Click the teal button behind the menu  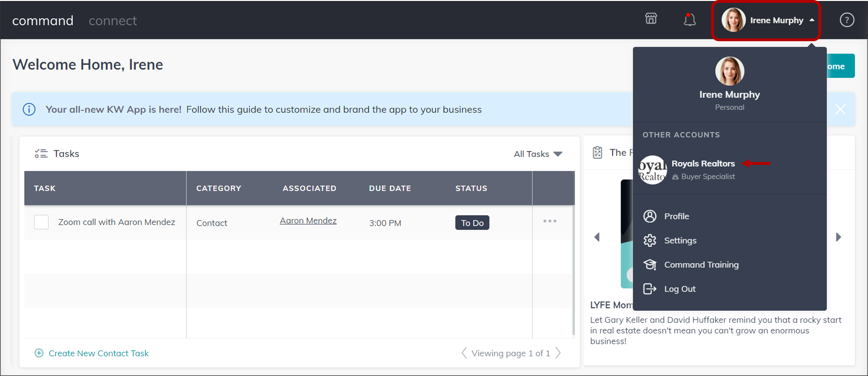click(840, 66)
